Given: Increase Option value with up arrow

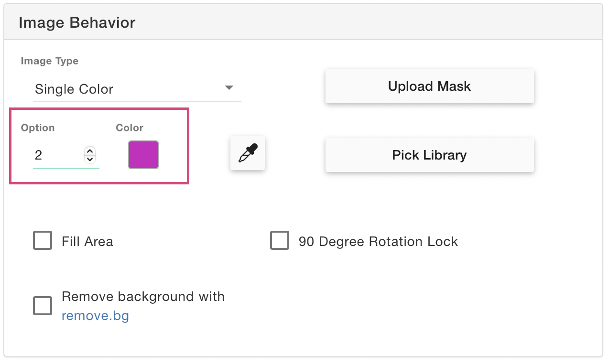Looking at the screenshot, I should pyautogui.click(x=90, y=150).
